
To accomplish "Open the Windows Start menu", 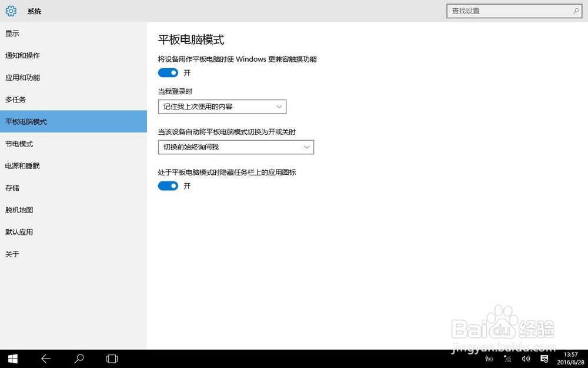I will click(x=12, y=359).
